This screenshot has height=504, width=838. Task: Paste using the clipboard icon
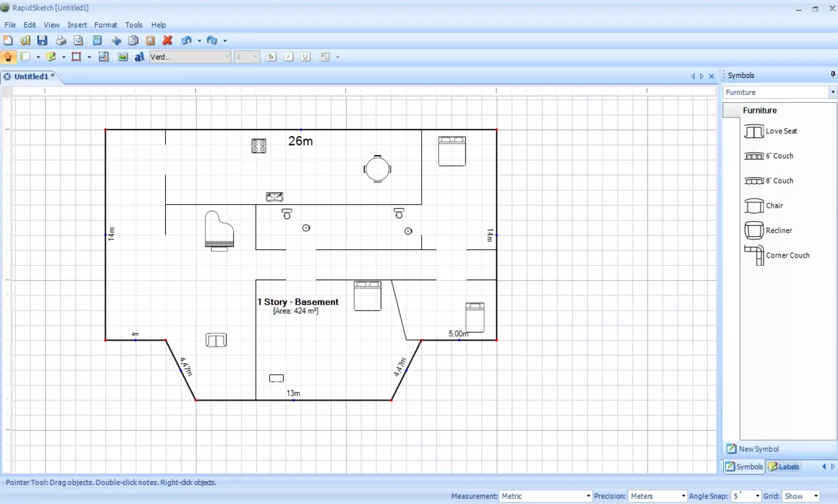150,40
